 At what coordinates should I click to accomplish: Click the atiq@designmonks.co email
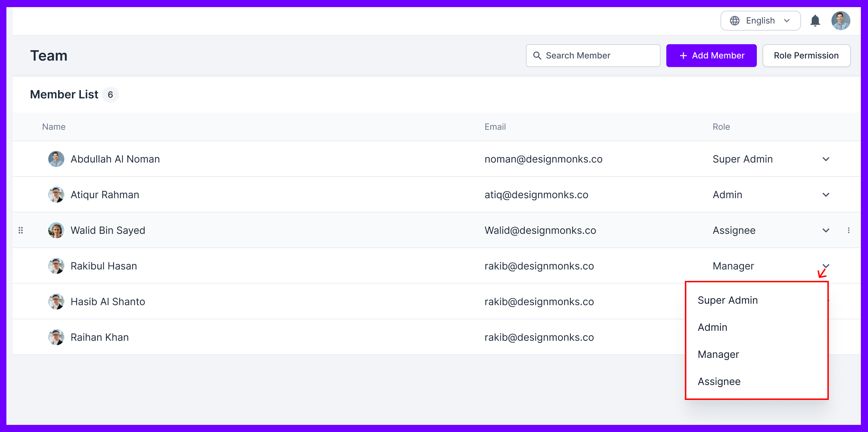(x=536, y=195)
